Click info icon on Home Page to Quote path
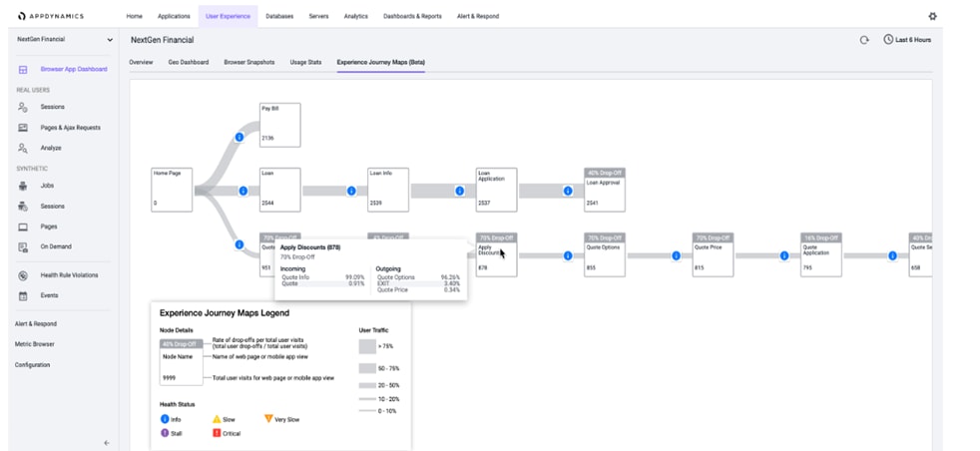 pos(239,244)
